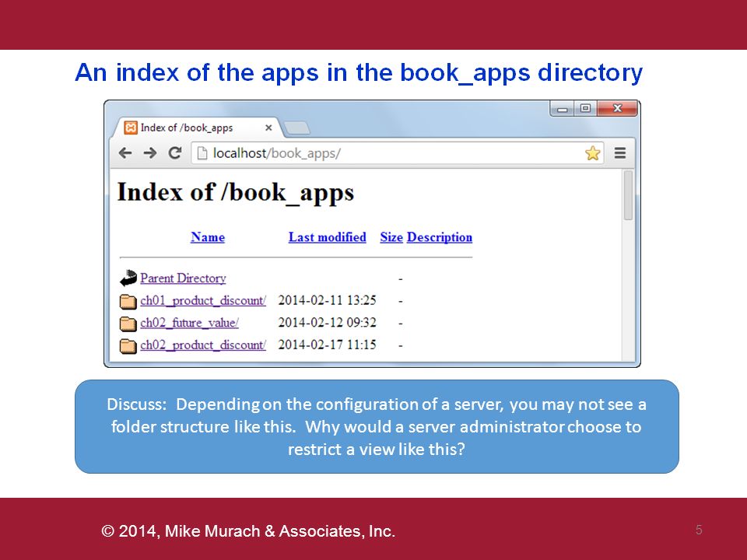
Task: Click the browser forward arrow
Action: pos(150,153)
